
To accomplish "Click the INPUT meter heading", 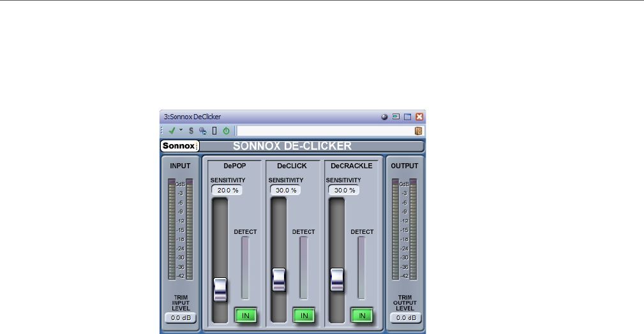I will (180, 166).
